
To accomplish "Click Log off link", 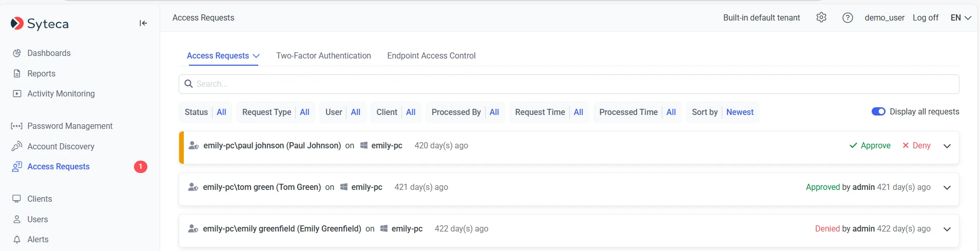I will 925,17.
